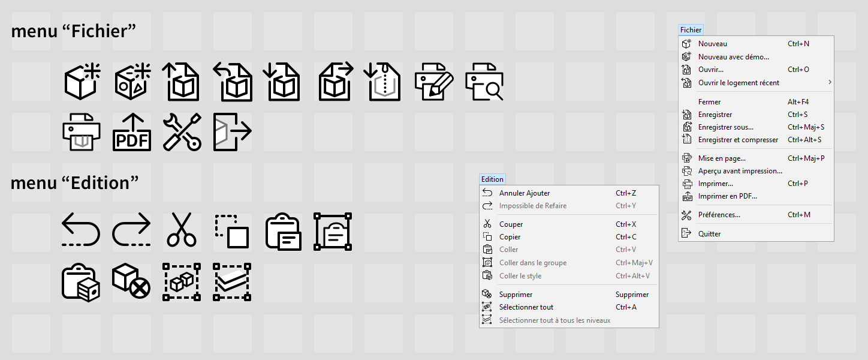Image resolution: width=868 pixels, height=360 pixels.
Task: Click the large printer with magnifier icon
Action: click(x=484, y=81)
